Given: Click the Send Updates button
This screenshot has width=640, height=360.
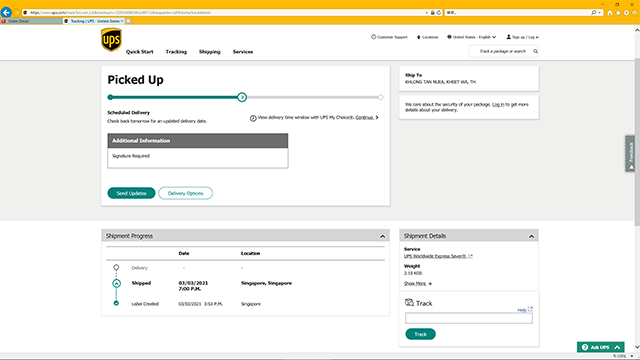Looking at the screenshot, I should pyautogui.click(x=131, y=193).
